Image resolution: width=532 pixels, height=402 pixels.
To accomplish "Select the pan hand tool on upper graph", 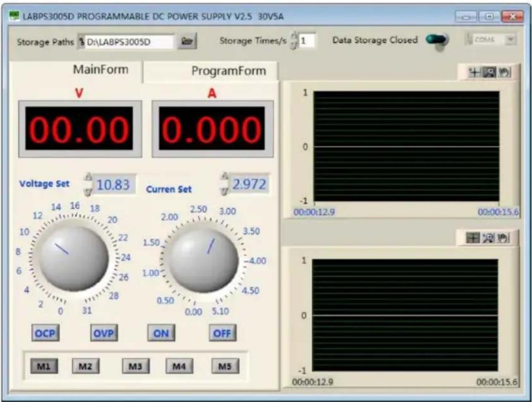I will (x=504, y=72).
